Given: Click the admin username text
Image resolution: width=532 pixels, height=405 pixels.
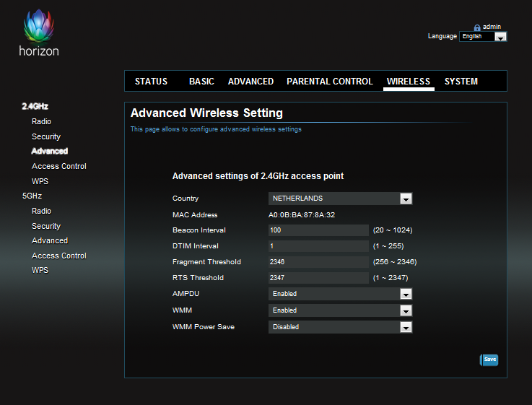Looking at the screenshot, I should point(492,27).
